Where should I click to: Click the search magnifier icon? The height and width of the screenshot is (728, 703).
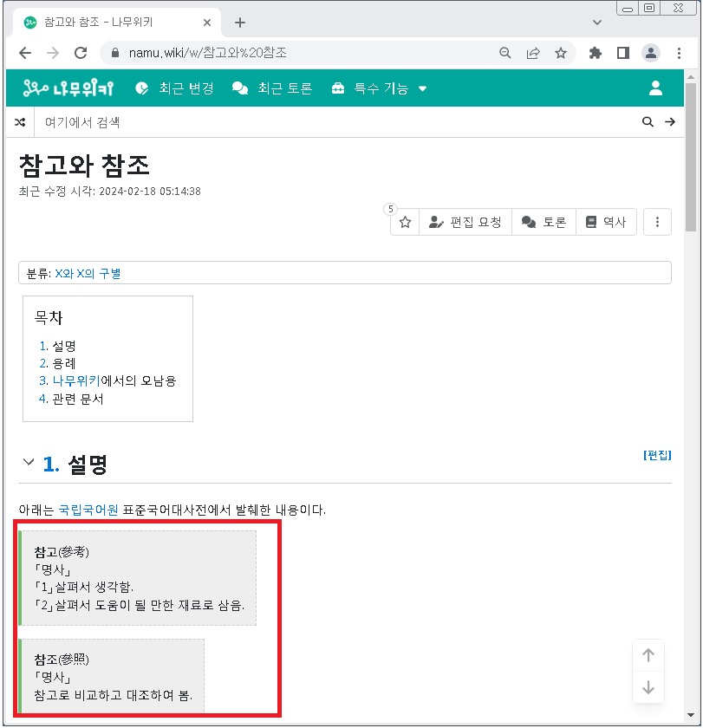[x=648, y=121]
